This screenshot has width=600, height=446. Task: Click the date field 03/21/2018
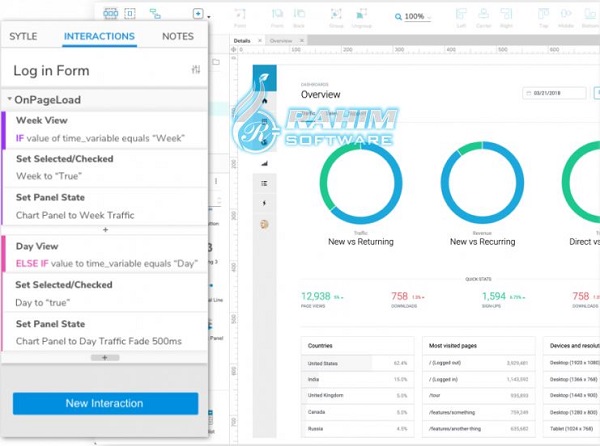pyautogui.click(x=554, y=93)
